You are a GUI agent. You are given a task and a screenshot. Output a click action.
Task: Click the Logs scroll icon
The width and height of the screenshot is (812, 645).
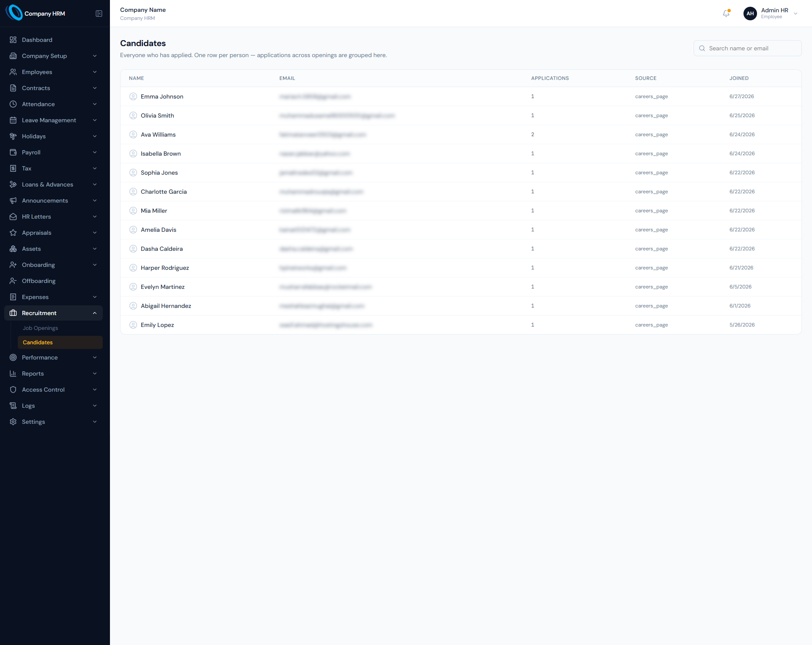click(x=13, y=406)
